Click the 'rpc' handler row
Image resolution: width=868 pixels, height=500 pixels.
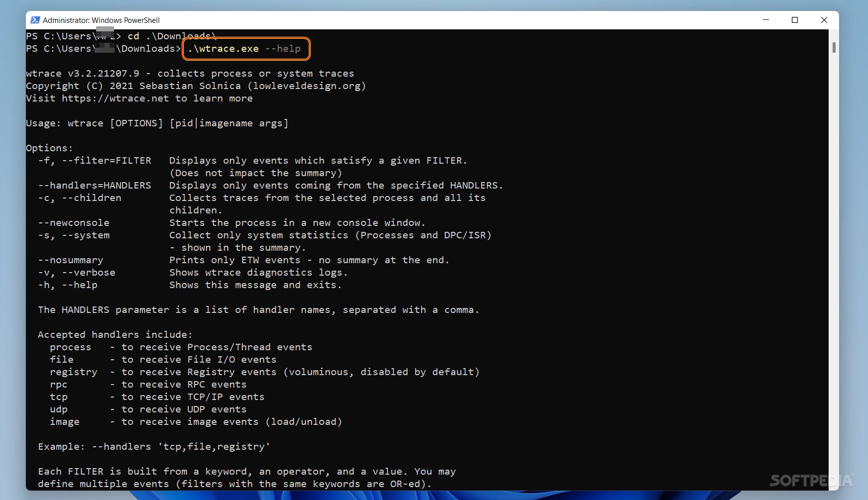(148, 385)
